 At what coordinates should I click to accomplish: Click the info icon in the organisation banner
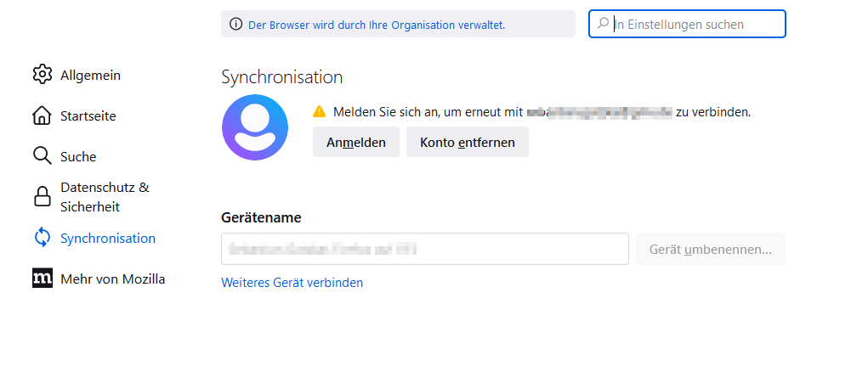pyautogui.click(x=235, y=25)
